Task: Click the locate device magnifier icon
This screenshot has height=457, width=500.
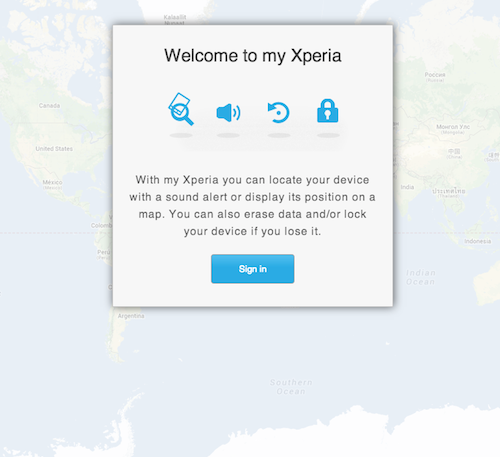Action: coord(181,109)
